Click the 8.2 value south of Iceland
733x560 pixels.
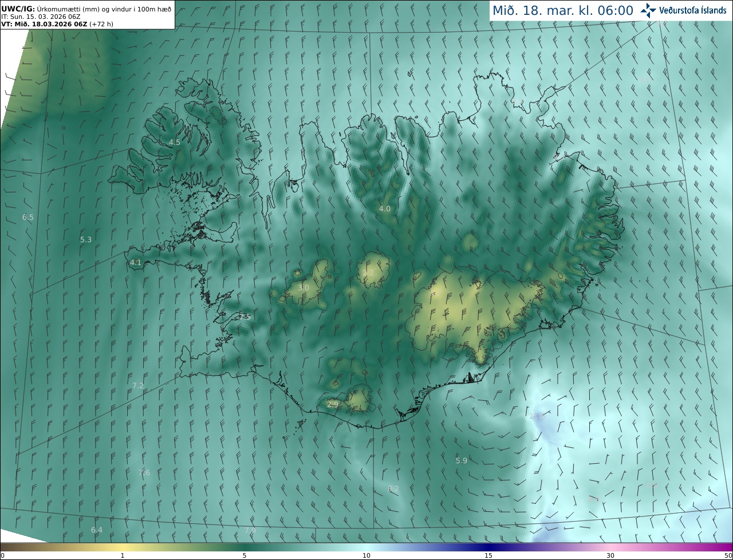coord(393,488)
